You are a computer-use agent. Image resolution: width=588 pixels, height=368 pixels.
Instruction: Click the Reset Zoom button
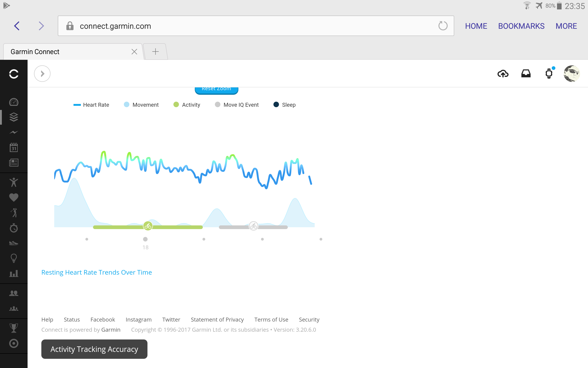pos(217,90)
